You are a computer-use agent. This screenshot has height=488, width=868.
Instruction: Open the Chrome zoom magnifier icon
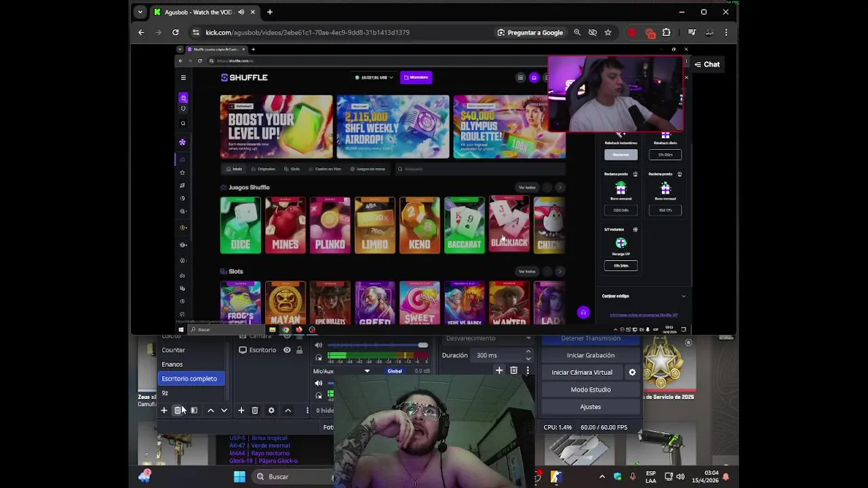[x=577, y=33]
